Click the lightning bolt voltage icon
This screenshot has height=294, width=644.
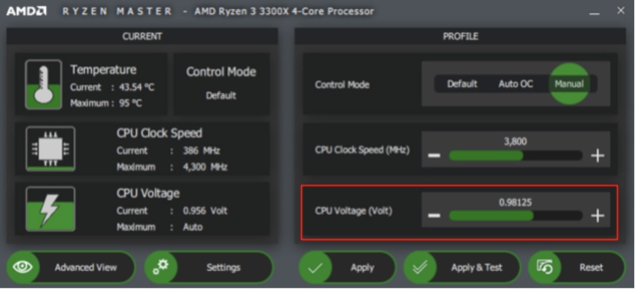pos(50,209)
